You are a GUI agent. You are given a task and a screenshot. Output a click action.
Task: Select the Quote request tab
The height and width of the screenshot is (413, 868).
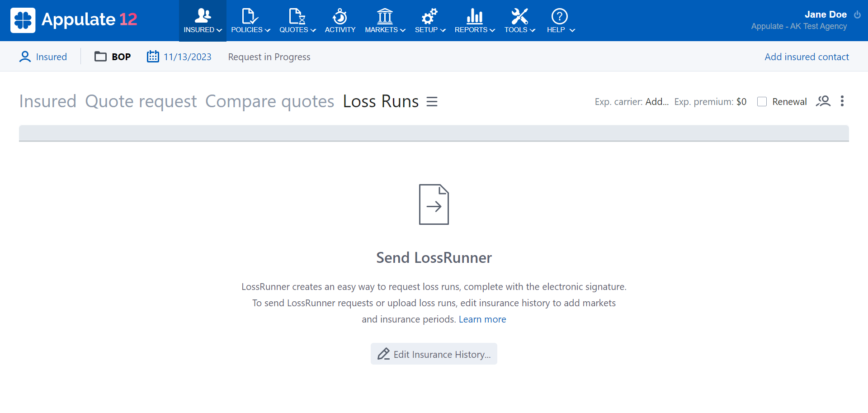click(x=141, y=101)
